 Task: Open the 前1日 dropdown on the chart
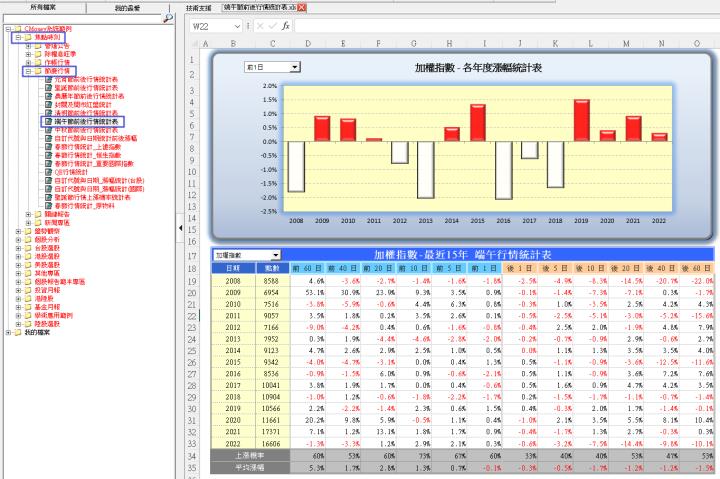pos(294,68)
